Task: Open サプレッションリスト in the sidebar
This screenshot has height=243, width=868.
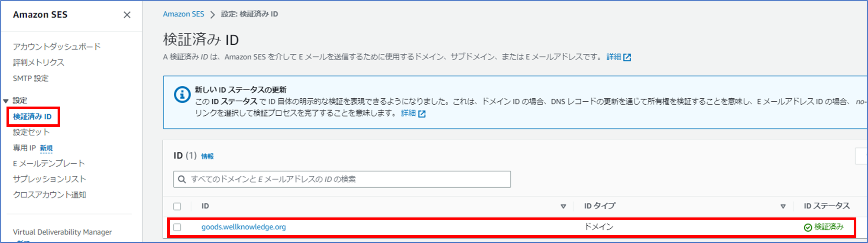Action: tap(49, 179)
